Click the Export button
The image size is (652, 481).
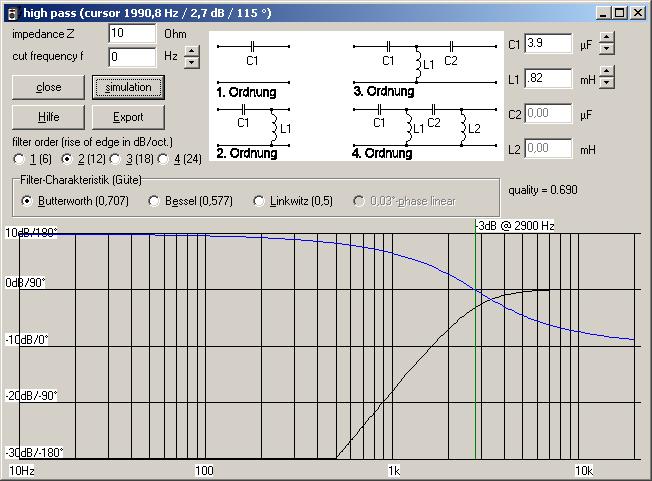(x=128, y=117)
